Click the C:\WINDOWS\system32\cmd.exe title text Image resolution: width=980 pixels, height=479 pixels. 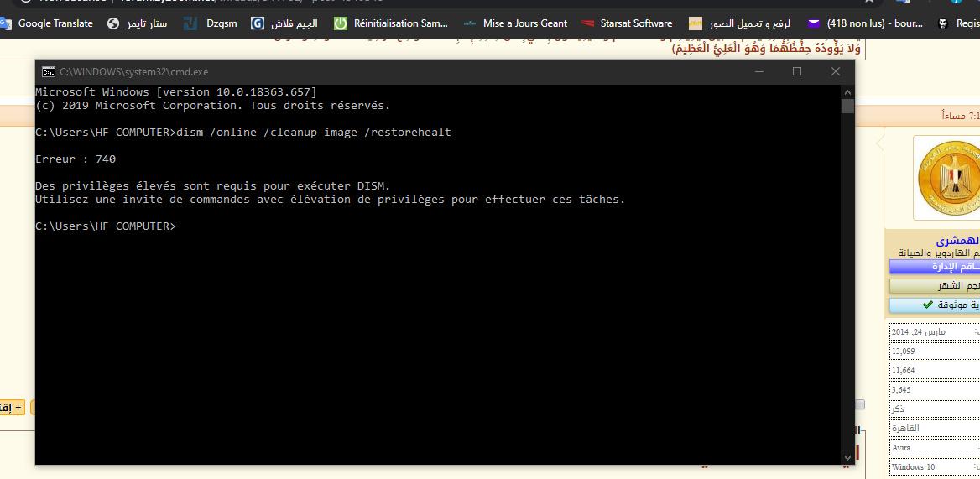[x=133, y=72]
